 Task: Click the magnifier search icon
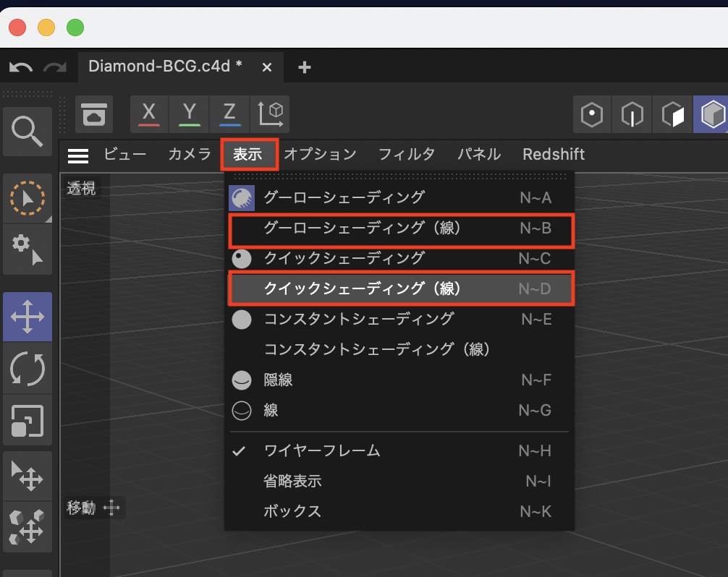pyautogui.click(x=27, y=131)
